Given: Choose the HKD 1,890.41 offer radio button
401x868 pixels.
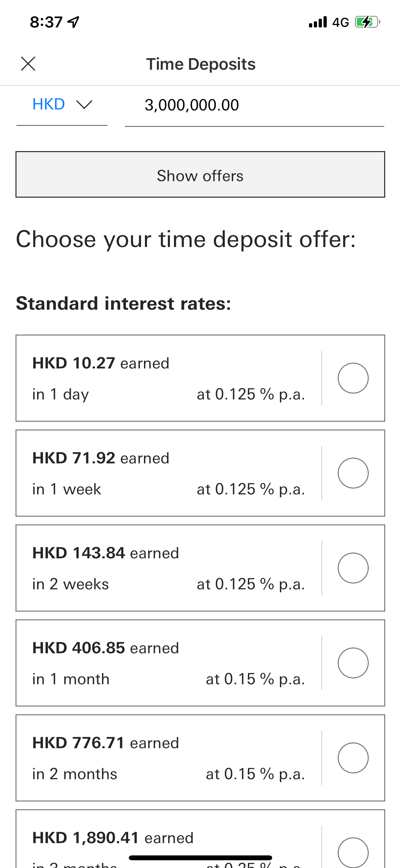Looking at the screenshot, I should click(x=353, y=852).
